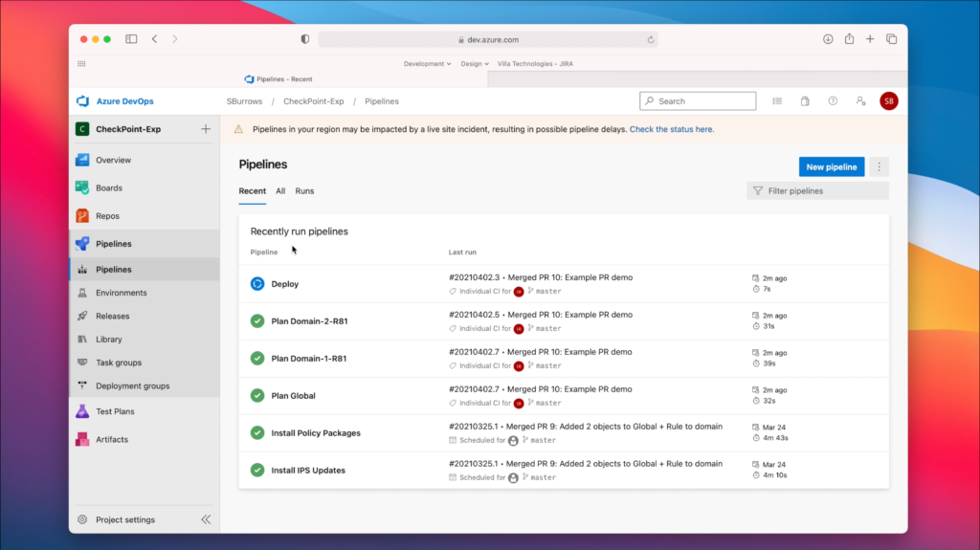Open the help question mark icon
The width and height of the screenshot is (980, 550).
[833, 101]
